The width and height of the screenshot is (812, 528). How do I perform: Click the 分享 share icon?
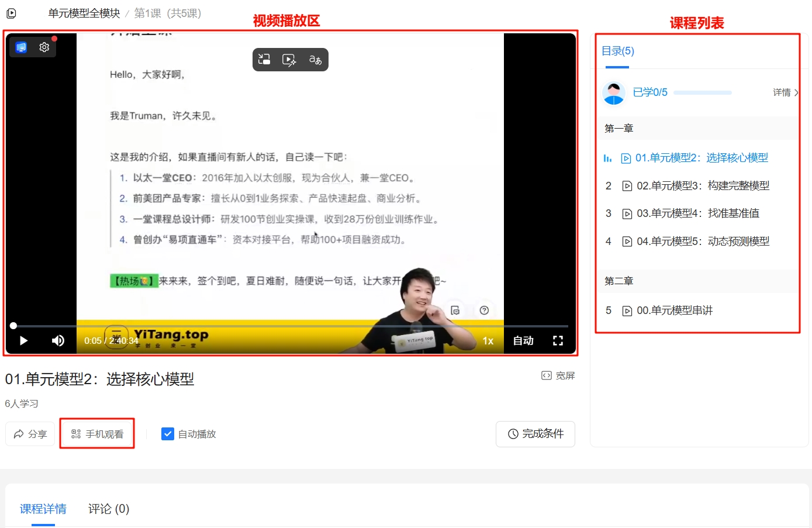[x=18, y=434]
